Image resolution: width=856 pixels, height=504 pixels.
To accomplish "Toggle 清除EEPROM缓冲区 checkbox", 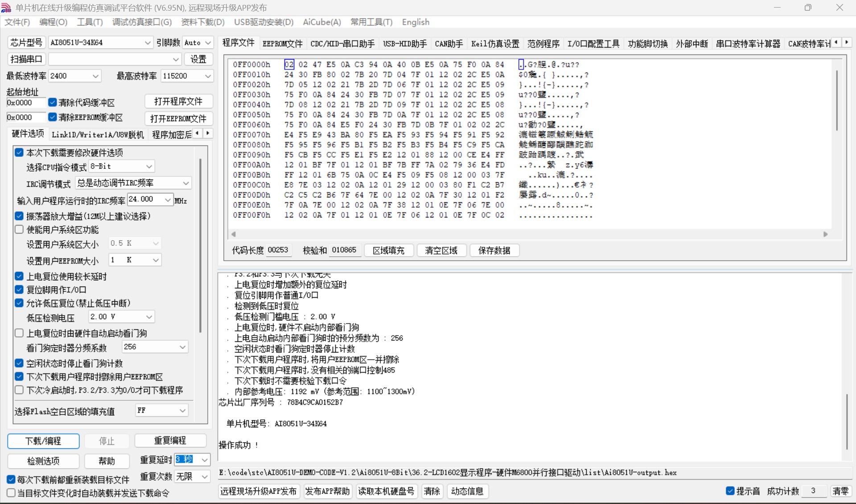I will pyautogui.click(x=53, y=117).
